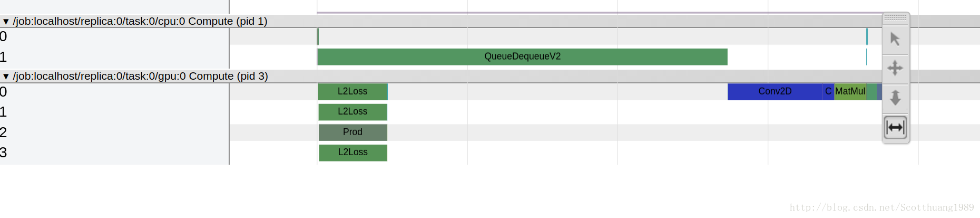Screen dimensions: 980x218
Task: Select the Prod slice
Action: click(352, 132)
